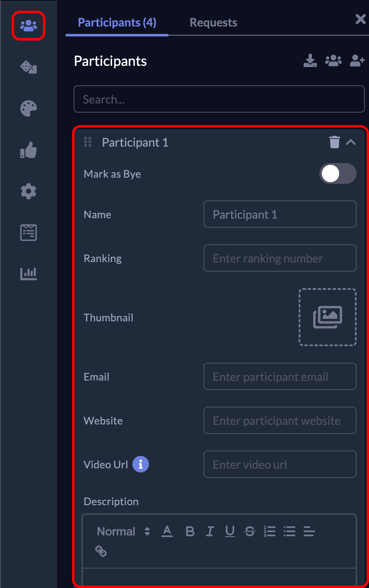Image resolution: width=369 pixels, height=588 pixels.
Task: Open the text alignment dropdown
Action: coord(309,531)
